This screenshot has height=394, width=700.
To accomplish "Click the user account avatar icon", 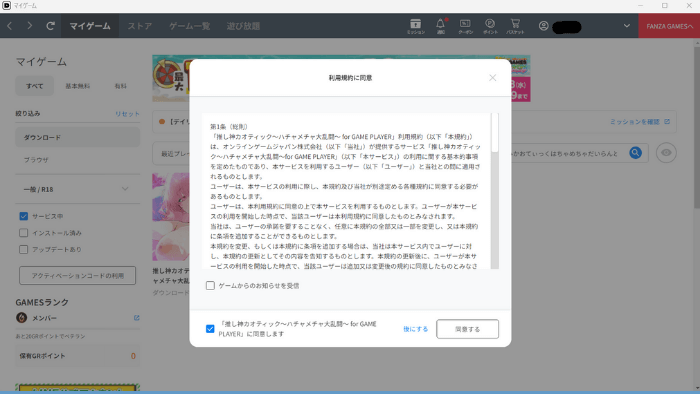I will (543, 26).
